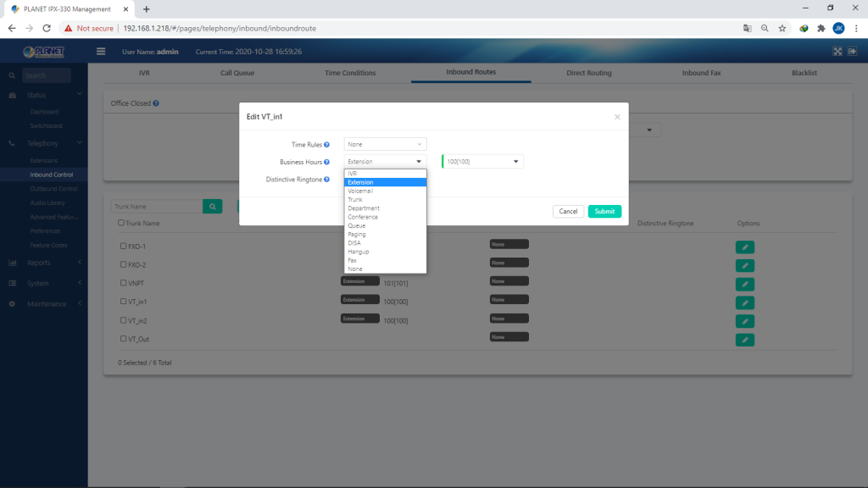Check the FXO-2 trunk checkbox
The width and height of the screenshot is (868, 488).
coord(123,264)
